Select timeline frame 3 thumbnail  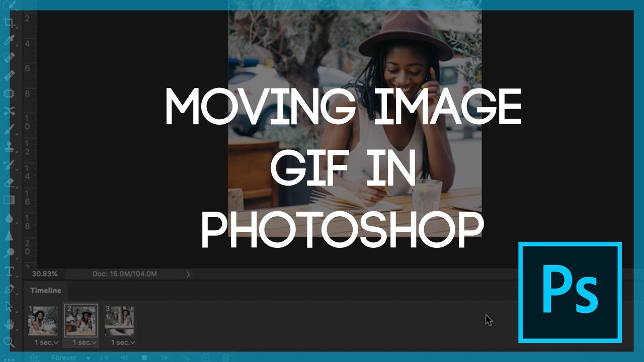tap(119, 321)
